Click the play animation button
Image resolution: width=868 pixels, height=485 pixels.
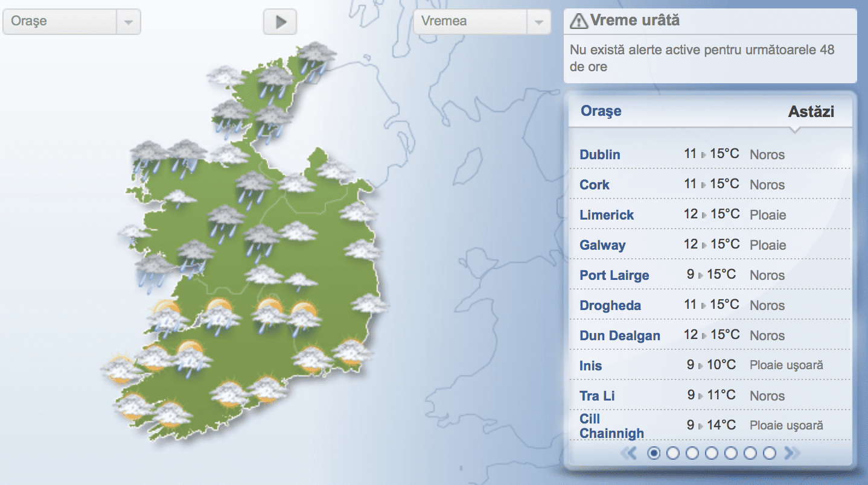coord(280,22)
